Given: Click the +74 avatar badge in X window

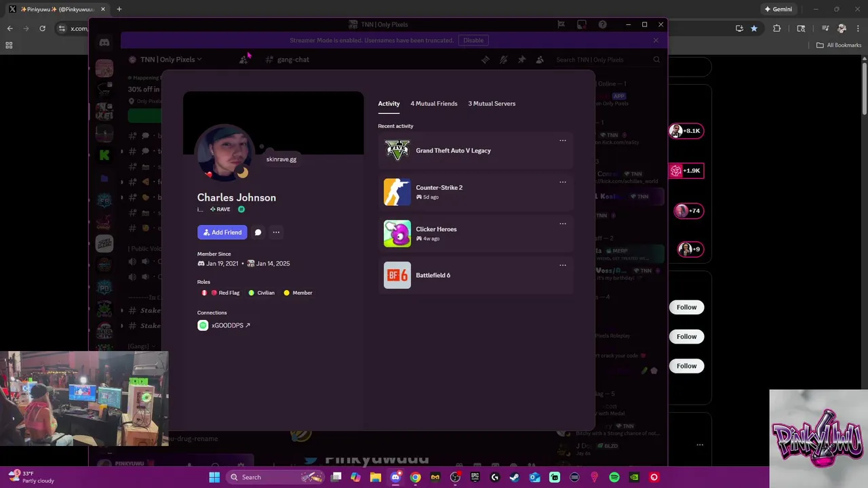Looking at the screenshot, I should 688,211.
